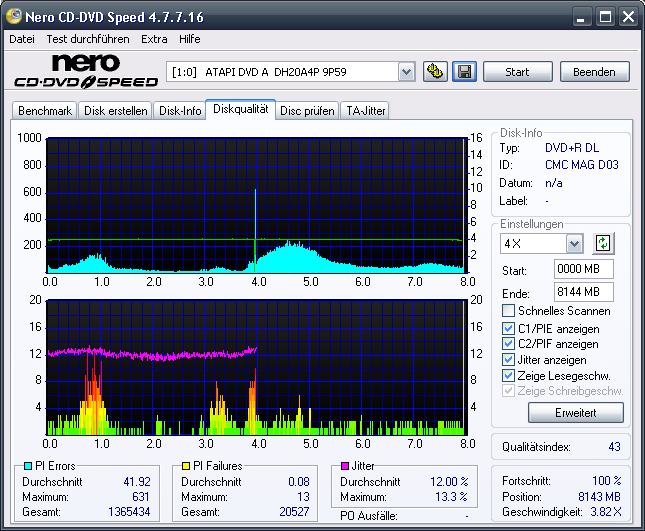
Task: Toggle C2/PIF anzeigen checkbox
Action: pos(508,343)
